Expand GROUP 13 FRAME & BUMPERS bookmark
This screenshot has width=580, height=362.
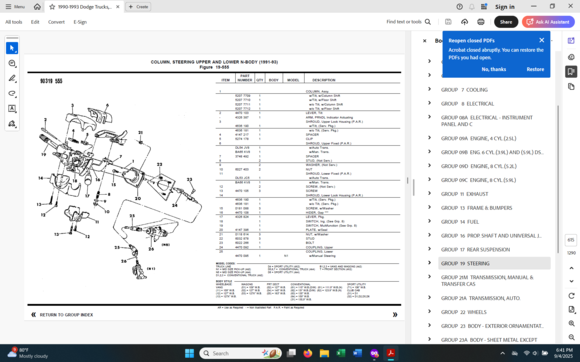pos(429,207)
